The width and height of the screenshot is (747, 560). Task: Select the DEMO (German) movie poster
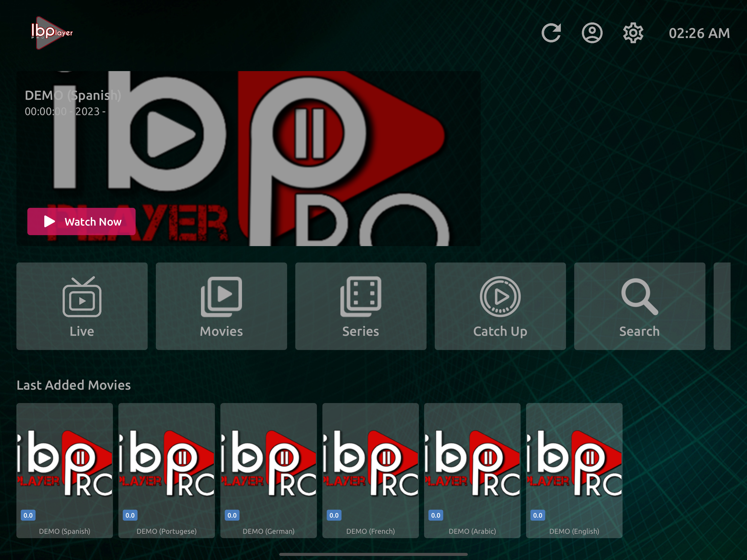click(269, 470)
